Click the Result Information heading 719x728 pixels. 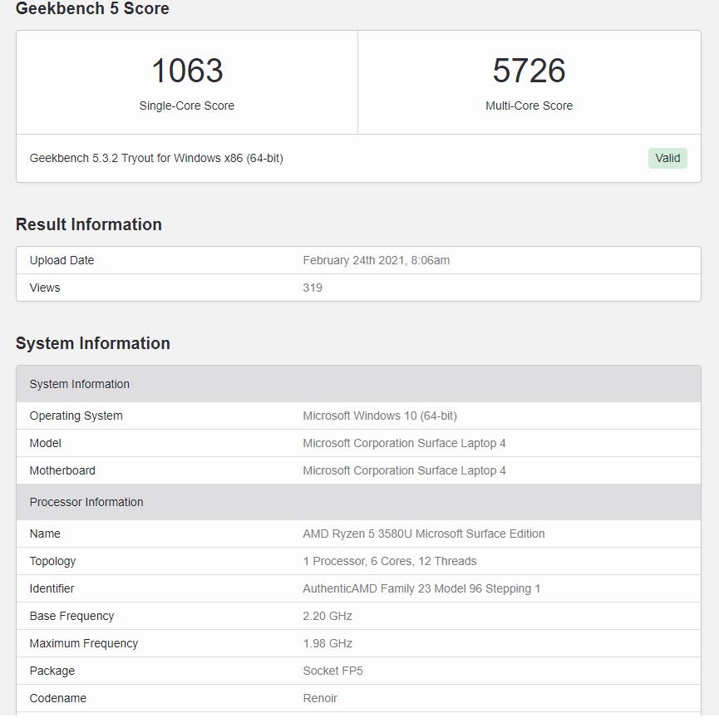[x=89, y=224]
